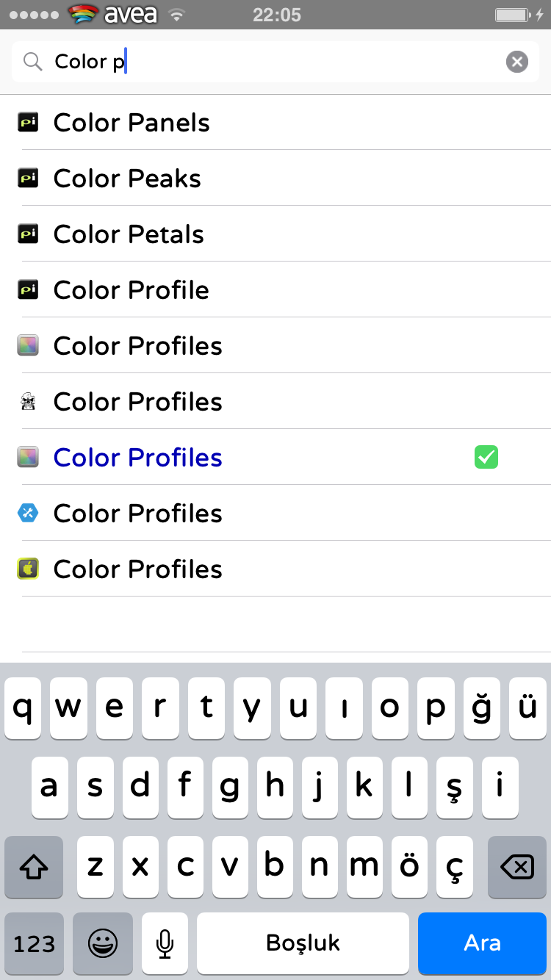Tap the blue hexagon tools icon

coord(28,514)
